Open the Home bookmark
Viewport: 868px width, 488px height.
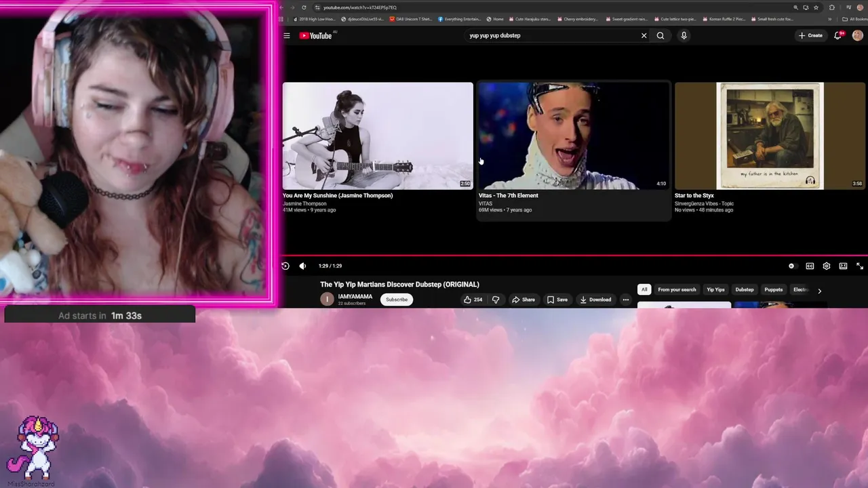[x=495, y=19]
